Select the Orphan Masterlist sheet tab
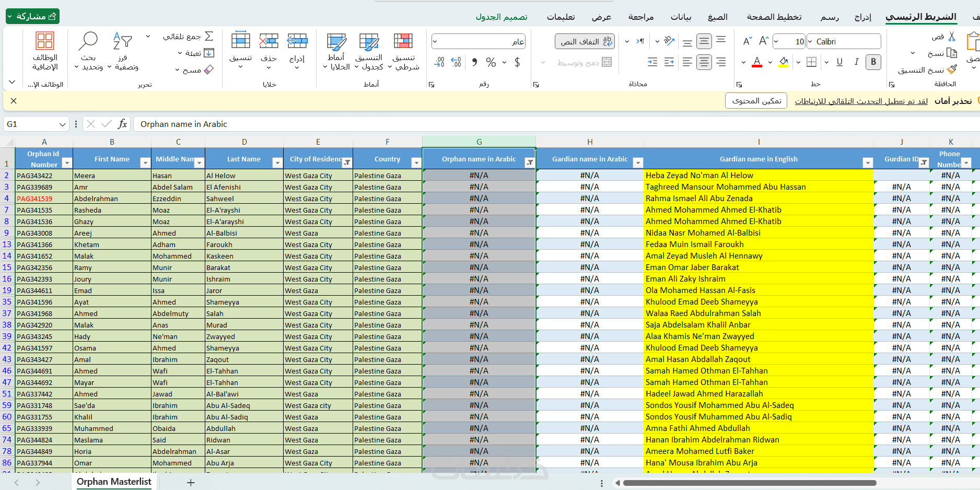 (x=114, y=482)
